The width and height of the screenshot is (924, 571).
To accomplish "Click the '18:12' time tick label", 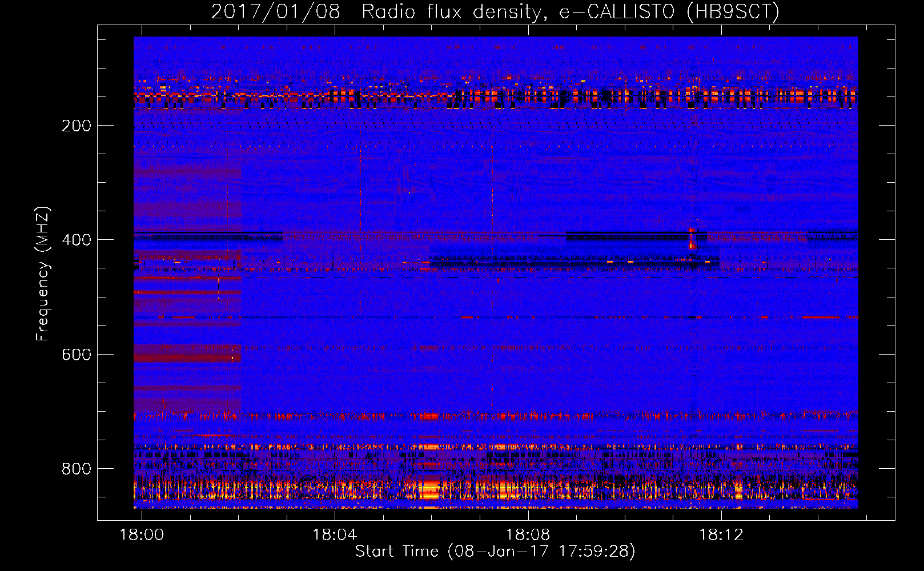I will 721,534.
